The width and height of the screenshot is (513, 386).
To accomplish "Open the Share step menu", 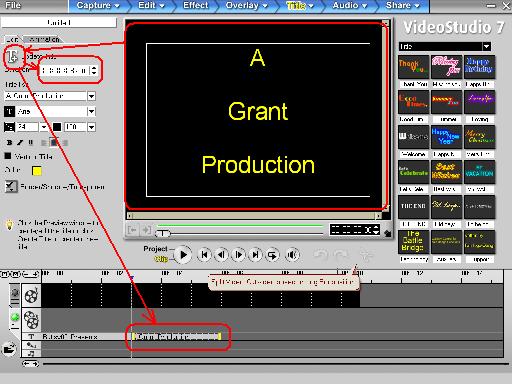I will click(x=402, y=6).
